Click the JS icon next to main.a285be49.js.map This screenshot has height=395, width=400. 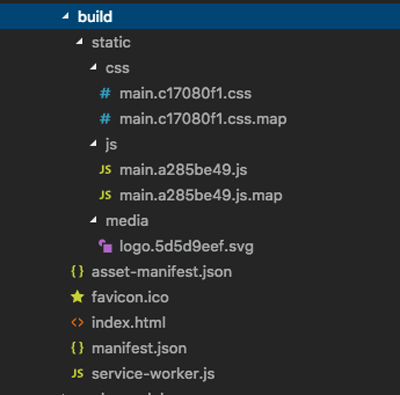(105, 195)
